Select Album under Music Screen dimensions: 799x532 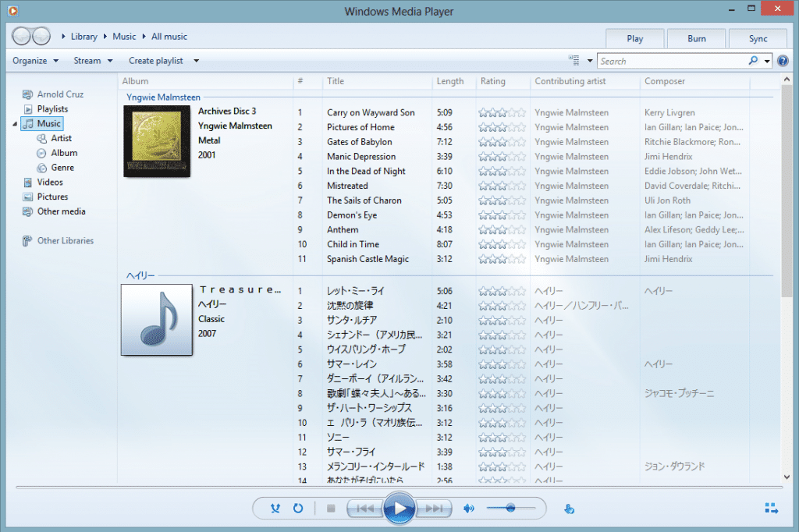point(57,153)
